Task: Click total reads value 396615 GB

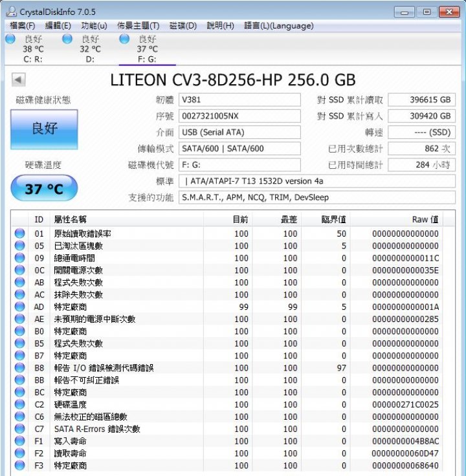Action: click(421, 100)
